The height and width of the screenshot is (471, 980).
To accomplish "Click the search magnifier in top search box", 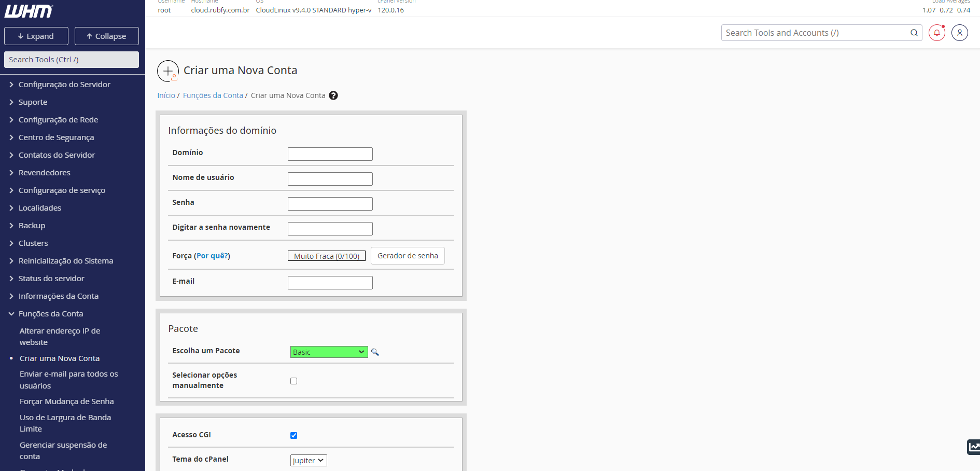I will pyautogui.click(x=914, y=33).
